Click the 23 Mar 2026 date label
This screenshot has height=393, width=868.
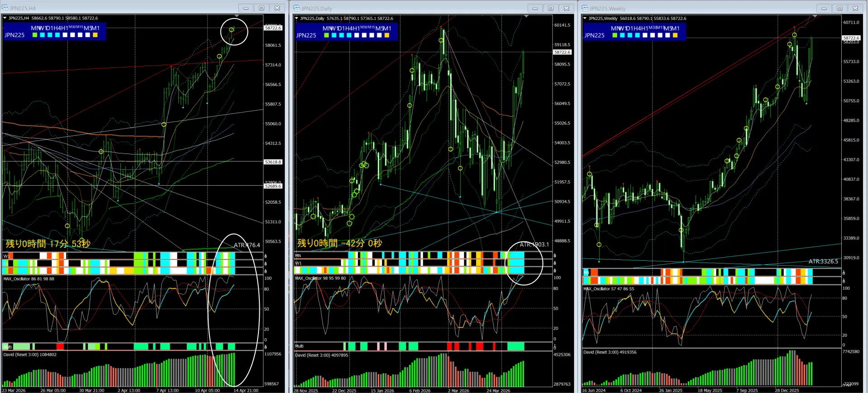(14, 390)
